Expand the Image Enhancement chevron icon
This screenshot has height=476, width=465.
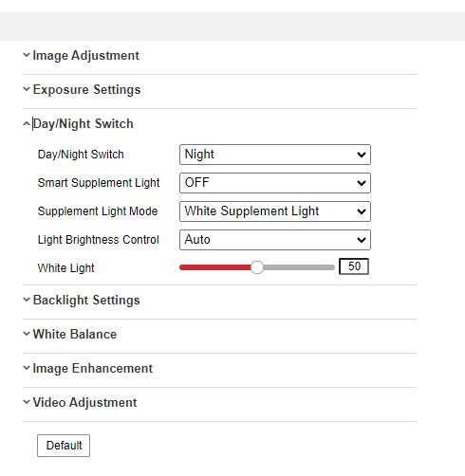click(27, 368)
